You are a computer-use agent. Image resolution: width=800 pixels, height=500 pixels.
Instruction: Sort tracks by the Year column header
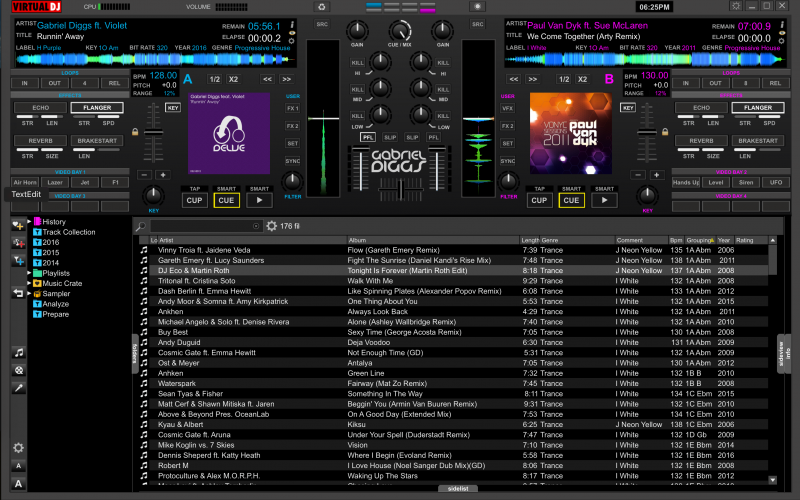(723, 240)
